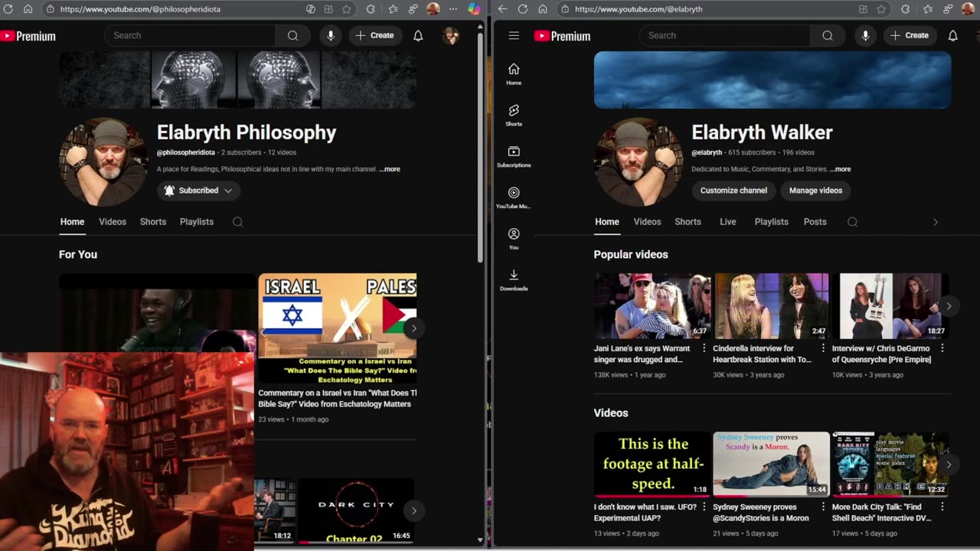Activate voice search microphone in left YouTube
Screen dimensions: 980x551
pos(331,35)
